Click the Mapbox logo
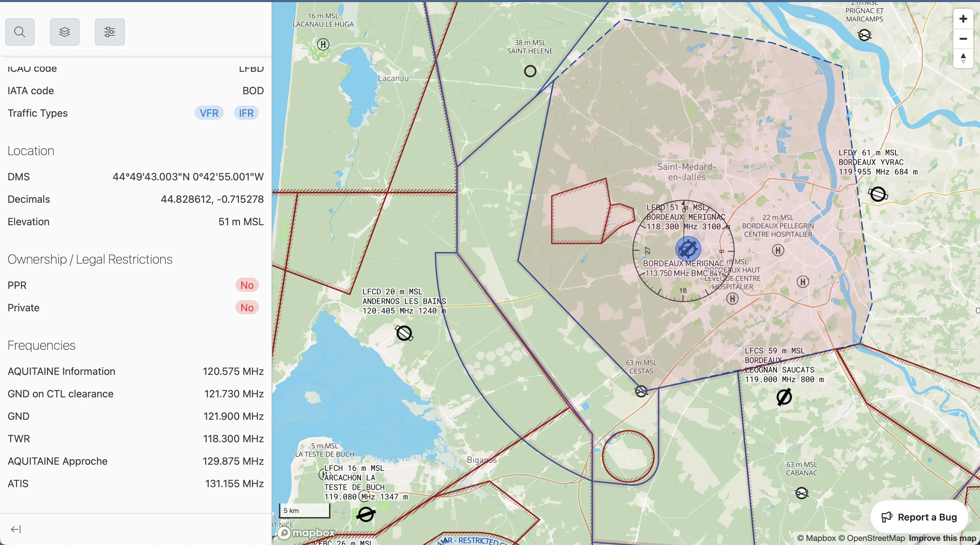The height and width of the screenshot is (545, 980). (x=307, y=532)
